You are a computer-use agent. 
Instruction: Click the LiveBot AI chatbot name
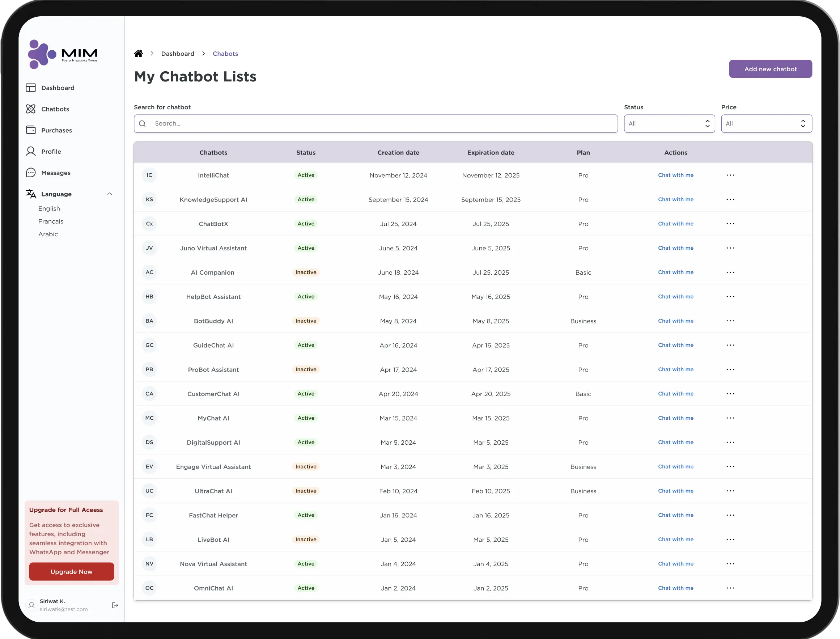pos(213,540)
